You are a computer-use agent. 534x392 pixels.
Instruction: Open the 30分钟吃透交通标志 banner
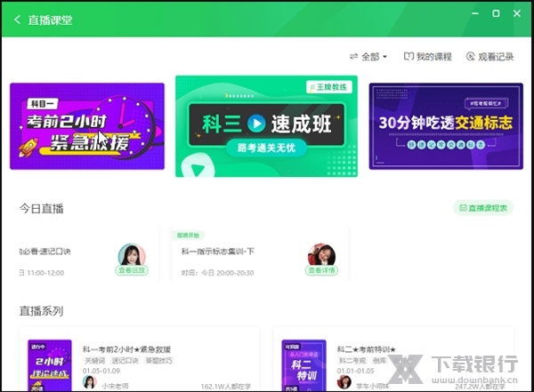pos(446,126)
